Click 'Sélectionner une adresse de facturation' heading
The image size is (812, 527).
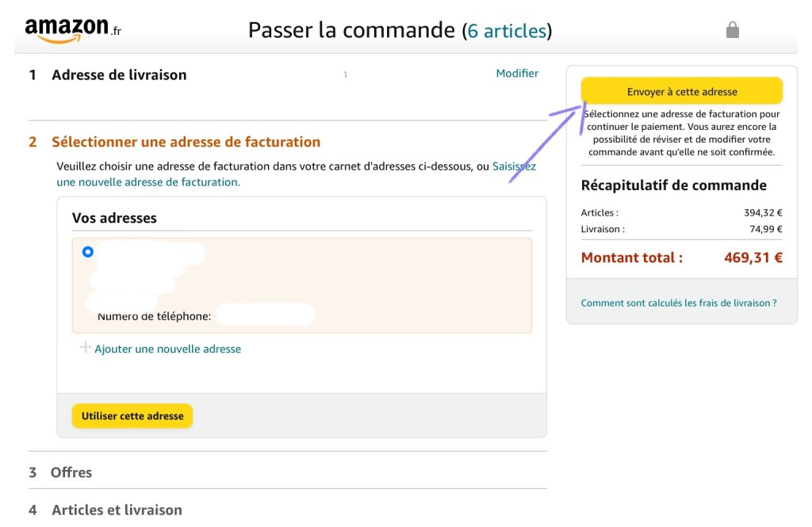tap(186, 142)
